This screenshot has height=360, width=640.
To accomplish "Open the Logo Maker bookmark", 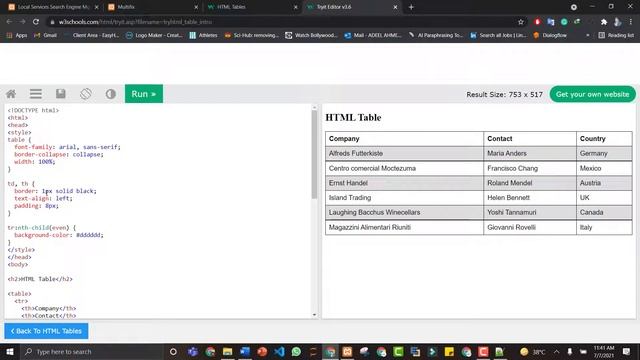I will pyautogui.click(x=154, y=36).
